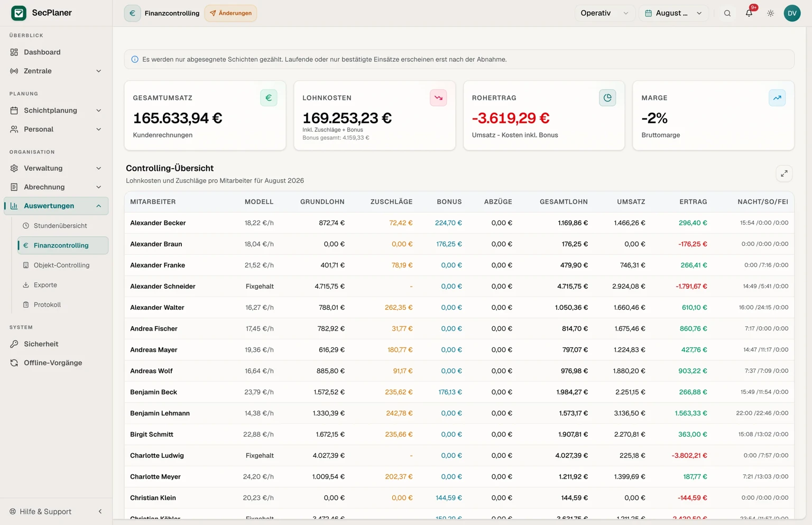Click Andrea Fischer's model 17,45 €/h

tap(260, 329)
